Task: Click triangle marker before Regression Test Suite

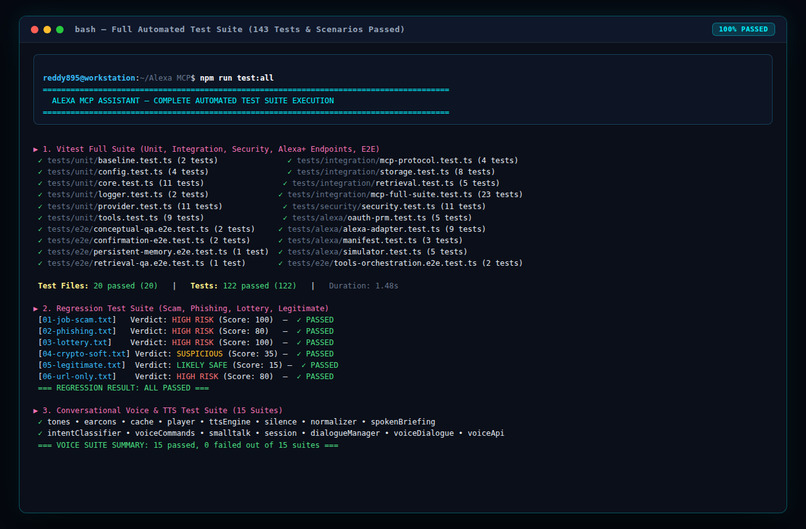Action: click(35, 308)
